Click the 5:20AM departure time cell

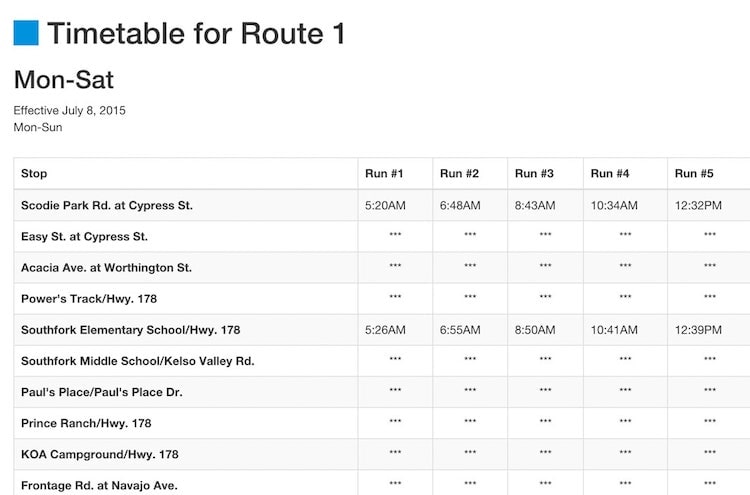tap(385, 206)
